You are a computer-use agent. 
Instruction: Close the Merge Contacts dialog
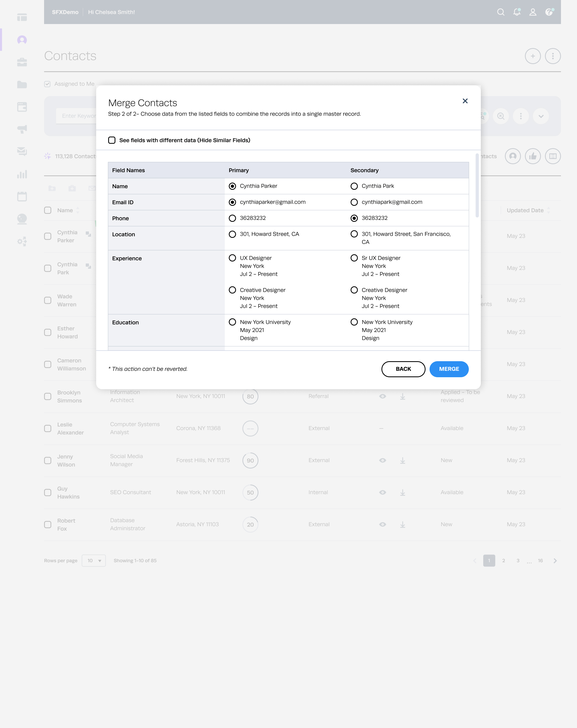click(465, 101)
